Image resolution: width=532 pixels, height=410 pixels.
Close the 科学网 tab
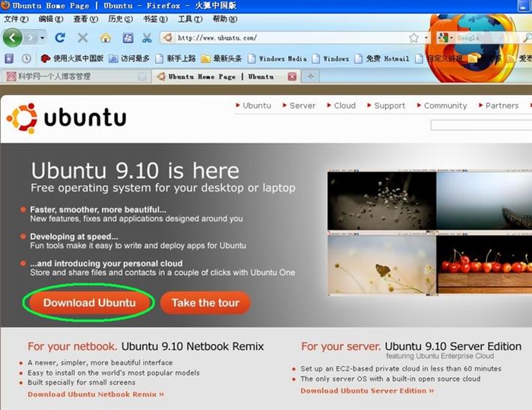point(143,77)
